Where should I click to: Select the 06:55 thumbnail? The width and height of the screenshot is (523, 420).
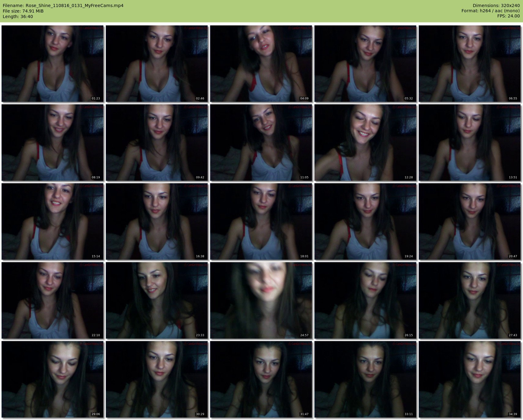click(x=469, y=63)
